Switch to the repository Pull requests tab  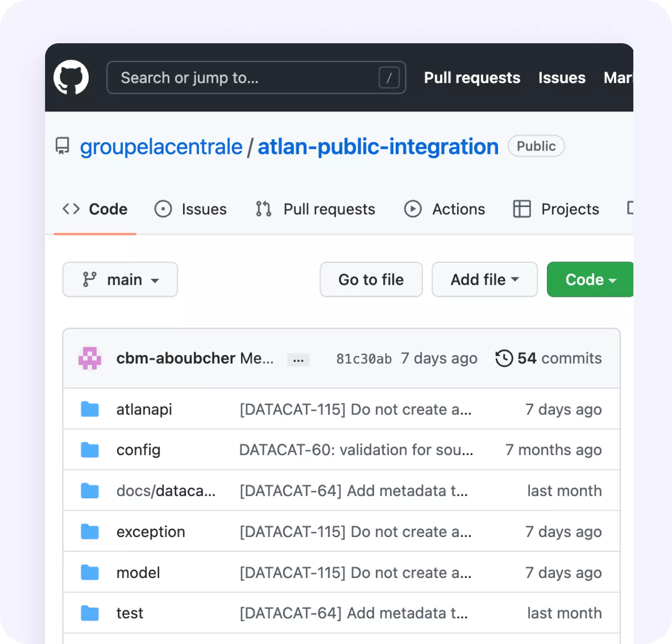click(315, 209)
